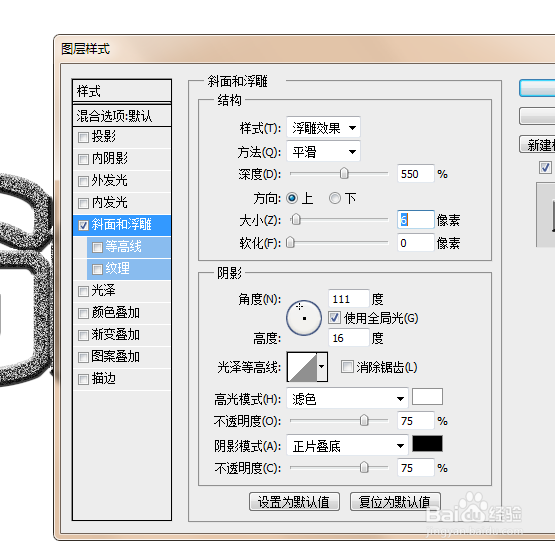Screen dimensions: 555x551
Task: Select the 等高线 sub-entry label
Action: coord(124,247)
